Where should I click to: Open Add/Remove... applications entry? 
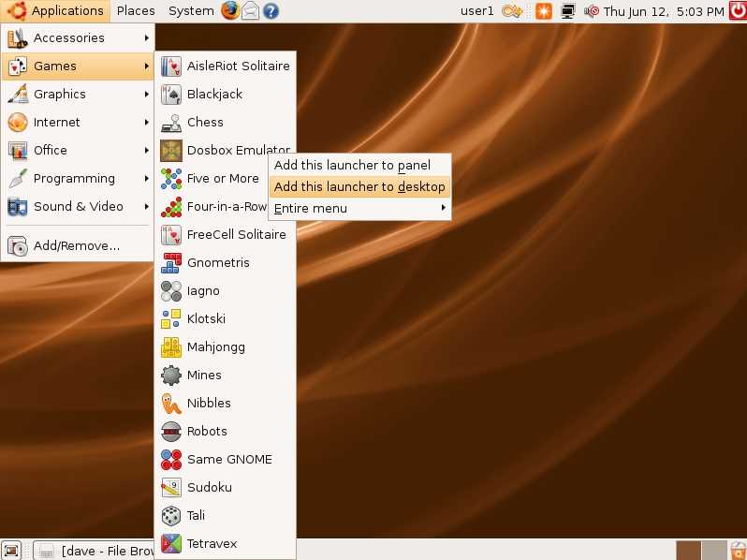point(77,246)
